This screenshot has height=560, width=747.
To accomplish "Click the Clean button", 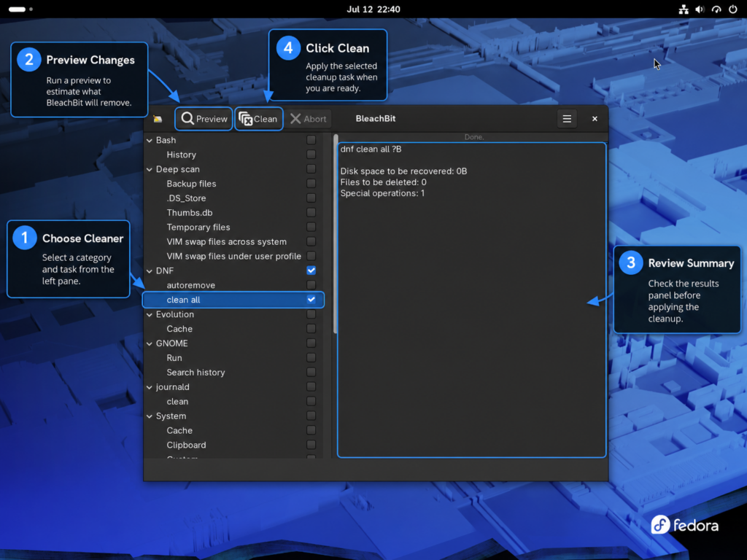I will [x=259, y=119].
